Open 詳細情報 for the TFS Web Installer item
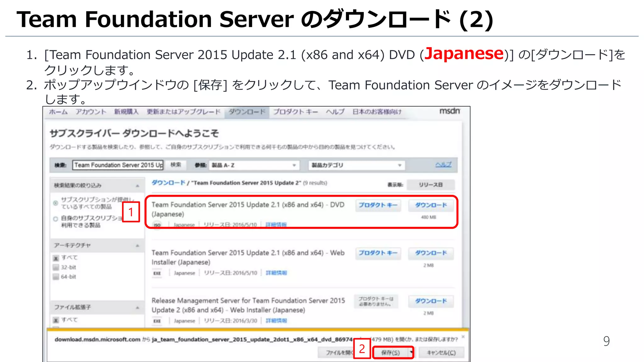The height and width of the screenshot is (362, 644). click(276, 273)
